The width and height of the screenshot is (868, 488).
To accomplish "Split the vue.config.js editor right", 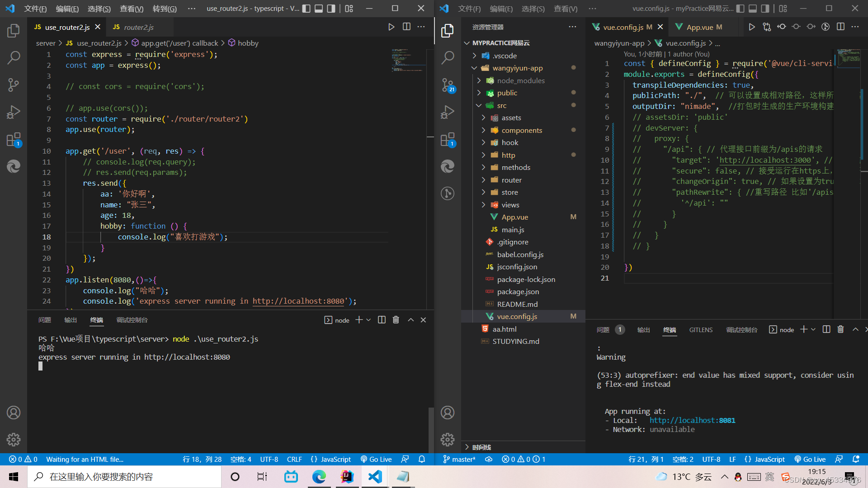I will pos(840,27).
